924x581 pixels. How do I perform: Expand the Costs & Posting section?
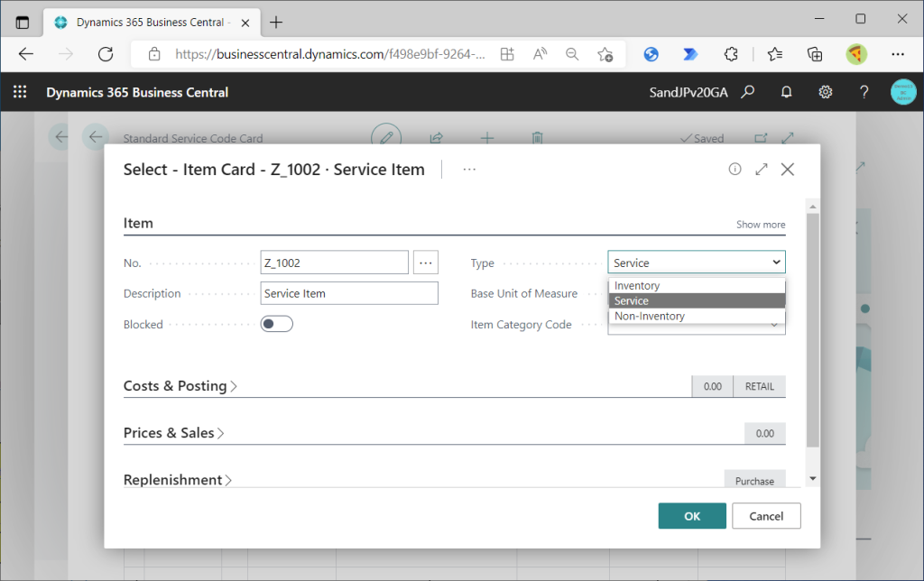click(180, 386)
